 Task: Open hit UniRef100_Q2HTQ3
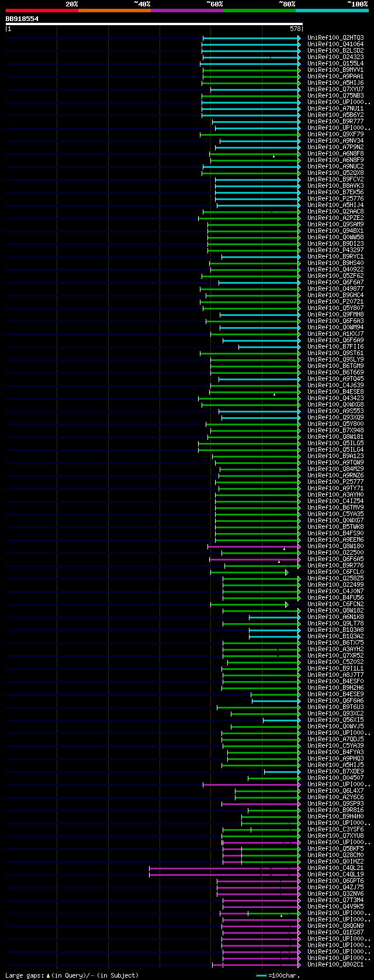(335, 37)
